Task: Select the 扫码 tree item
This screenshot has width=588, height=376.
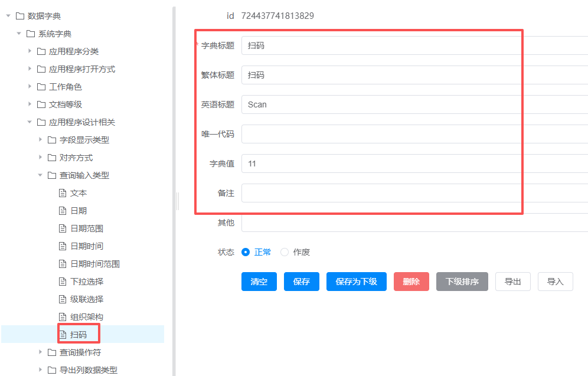Action: click(x=79, y=335)
